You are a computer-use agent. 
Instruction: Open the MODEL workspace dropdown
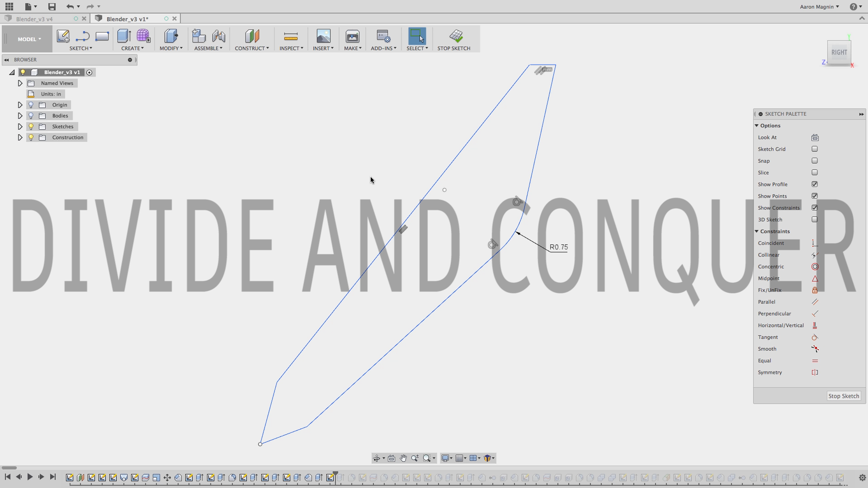coord(29,39)
